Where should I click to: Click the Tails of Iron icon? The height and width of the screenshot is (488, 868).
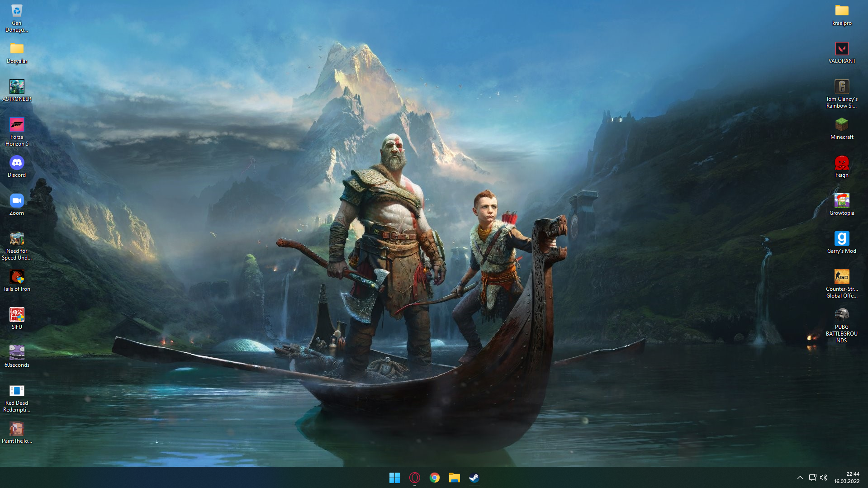(x=17, y=280)
